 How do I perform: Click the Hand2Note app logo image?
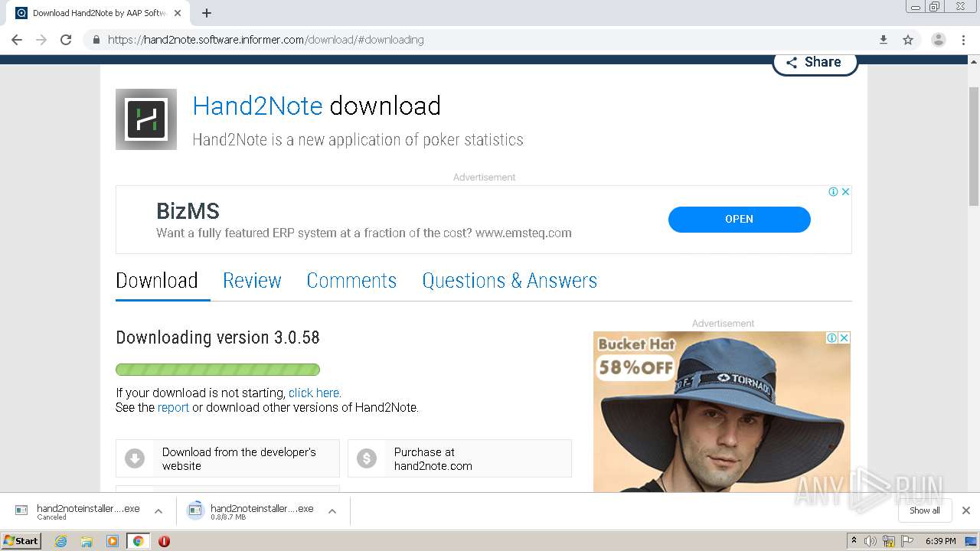[146, 119]
